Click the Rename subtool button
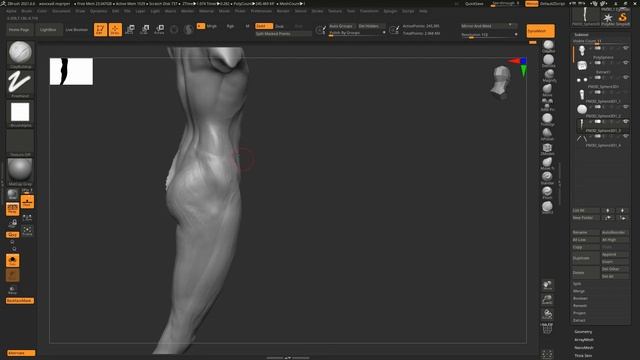Screen dimensions: 640x360 tap(586, 232)
